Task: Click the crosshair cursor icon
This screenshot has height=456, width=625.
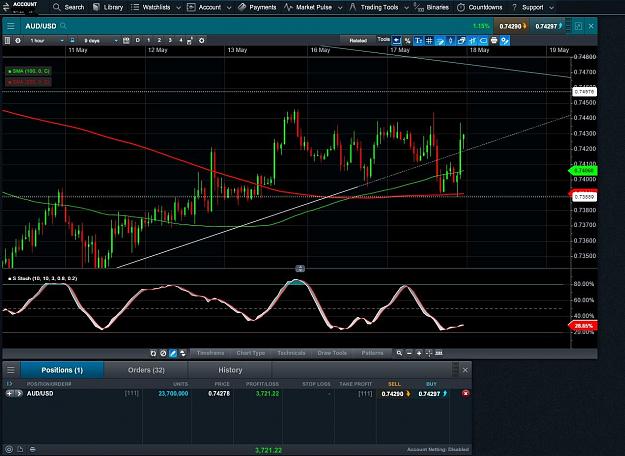Action: [429, 353]
